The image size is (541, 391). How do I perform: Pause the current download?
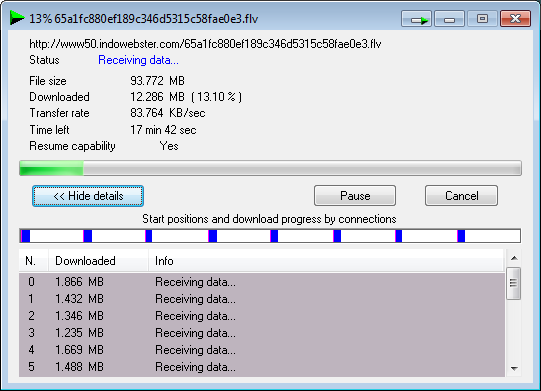[x=355, y=196]
